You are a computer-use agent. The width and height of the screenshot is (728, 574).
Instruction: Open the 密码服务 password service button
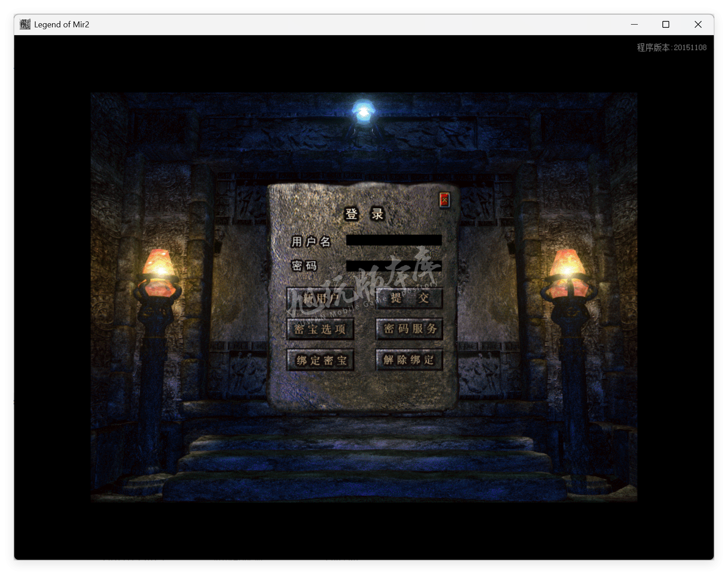pyautogui.click(x=409, y=329)
